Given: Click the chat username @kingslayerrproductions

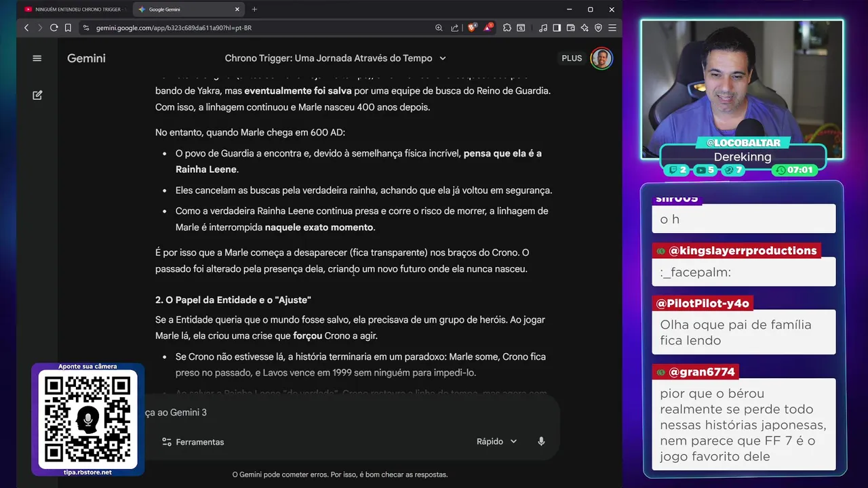Looking at the screenshot, I should tap(743, 251).
